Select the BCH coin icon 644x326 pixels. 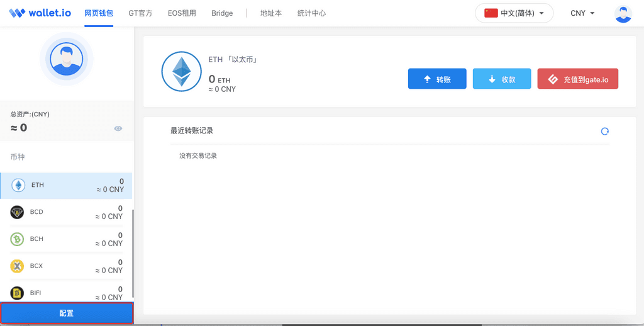pyautogui.click(x=17, y=239)
